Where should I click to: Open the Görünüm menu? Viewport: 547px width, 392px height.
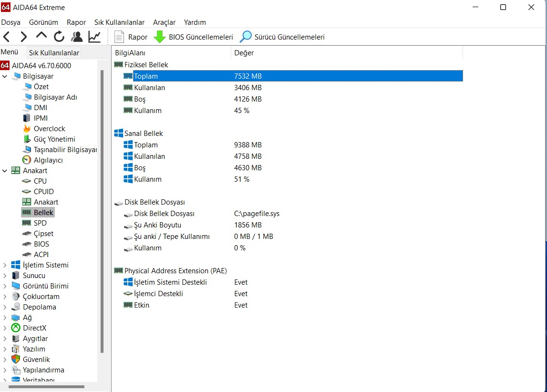click(x=43, y=22)
